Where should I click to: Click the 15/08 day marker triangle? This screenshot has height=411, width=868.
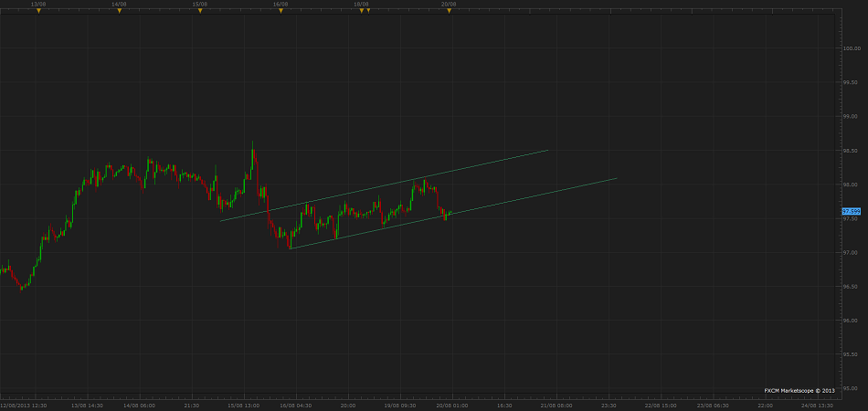coord(199,11)
